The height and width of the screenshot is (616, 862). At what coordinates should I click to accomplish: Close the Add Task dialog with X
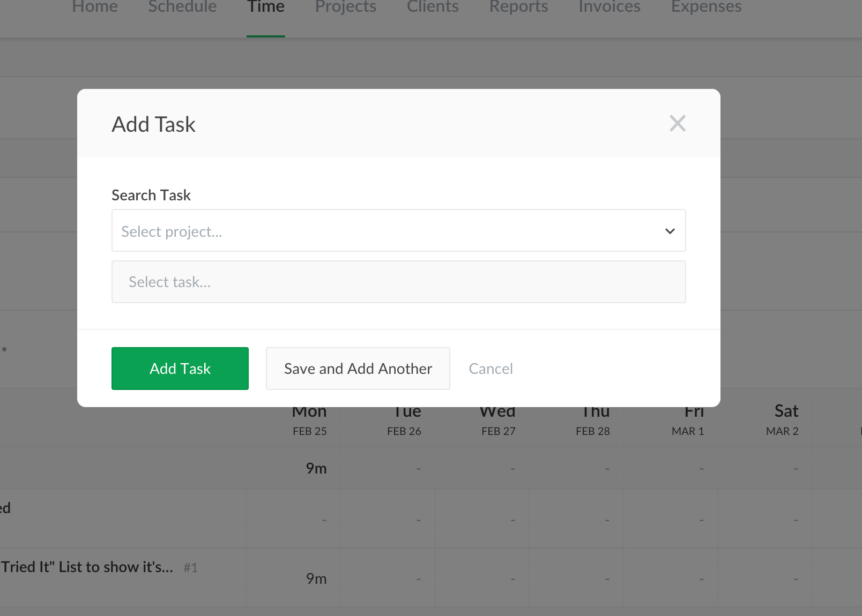[678, 124]
